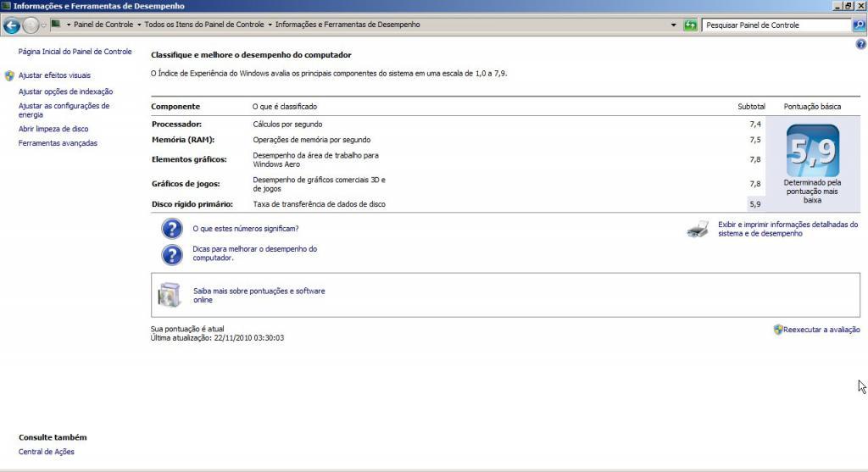Open Central de Ações link
This screenshot has height=472, width=868.
tap(46, 452)
